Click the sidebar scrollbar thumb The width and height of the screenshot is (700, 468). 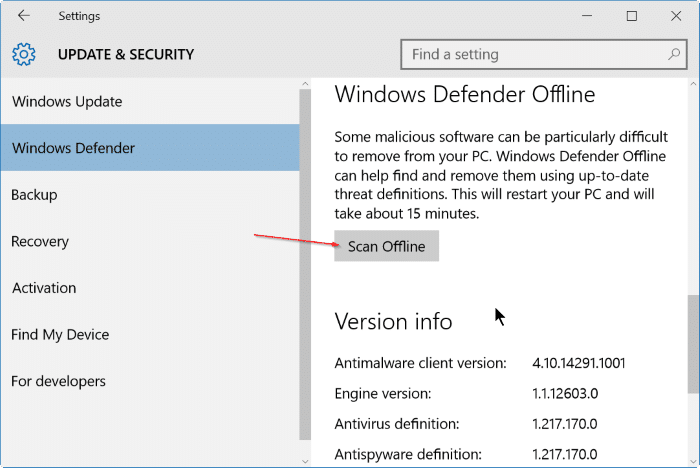click(305, 265)
